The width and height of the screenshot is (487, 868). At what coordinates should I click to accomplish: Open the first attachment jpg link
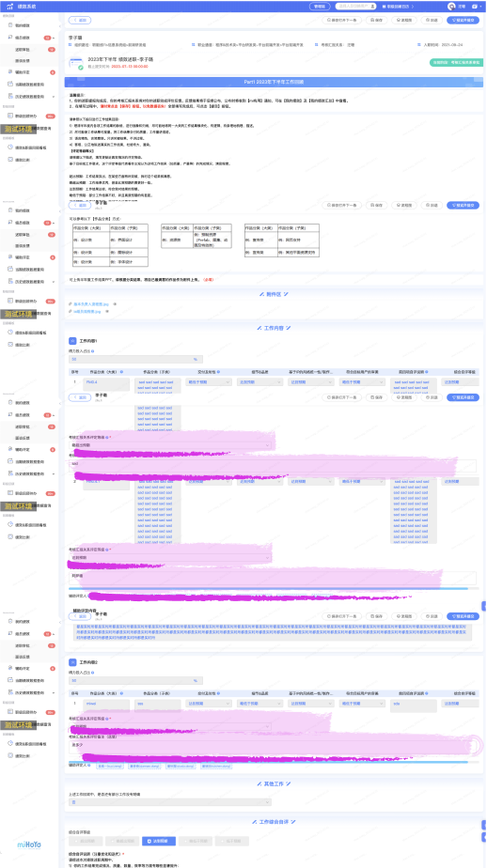[89, 304]
